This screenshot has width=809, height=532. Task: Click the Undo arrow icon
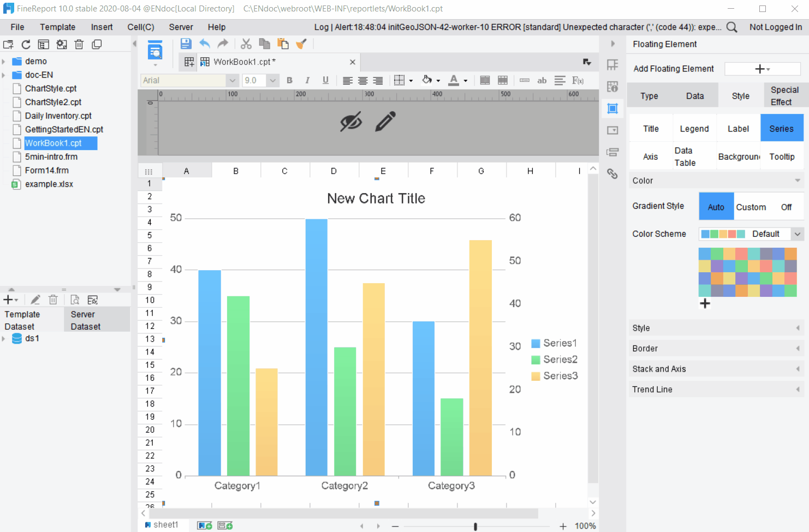[205, 44]
